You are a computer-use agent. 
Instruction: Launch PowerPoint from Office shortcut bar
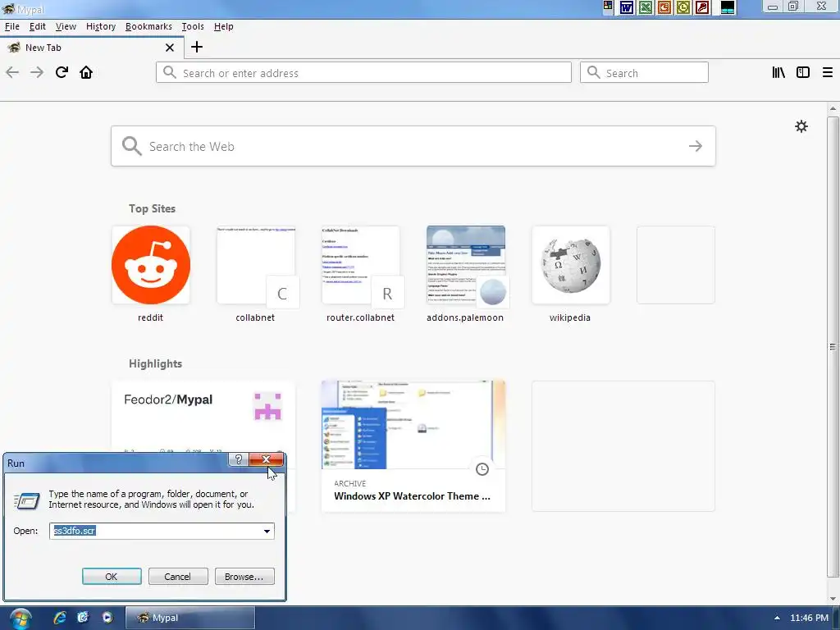tap(664, 7)
